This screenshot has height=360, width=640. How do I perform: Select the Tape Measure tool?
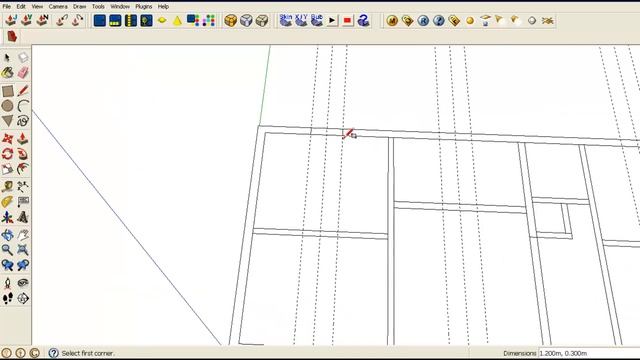pos(7,187)
